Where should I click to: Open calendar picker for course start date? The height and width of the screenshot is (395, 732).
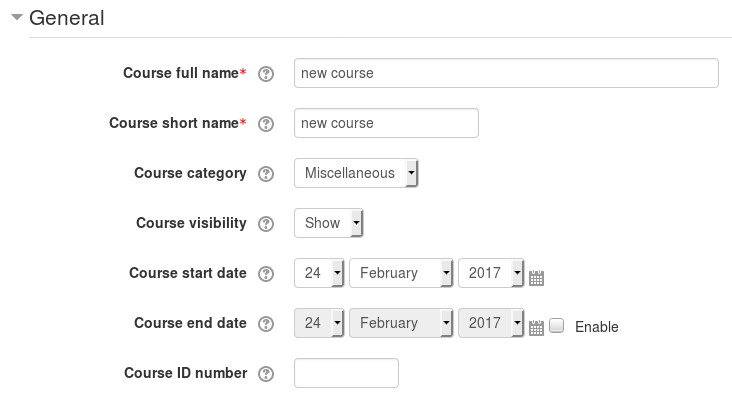click(536, 277)
